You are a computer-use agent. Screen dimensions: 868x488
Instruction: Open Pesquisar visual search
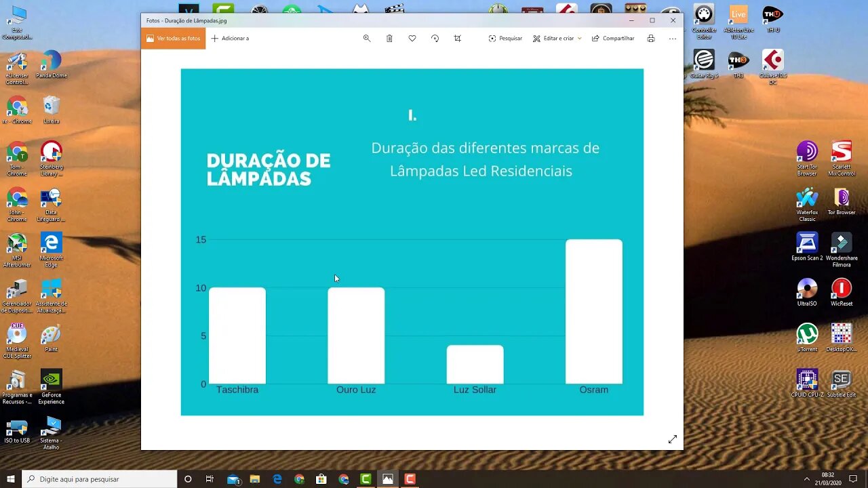click(x=505, y=39)
